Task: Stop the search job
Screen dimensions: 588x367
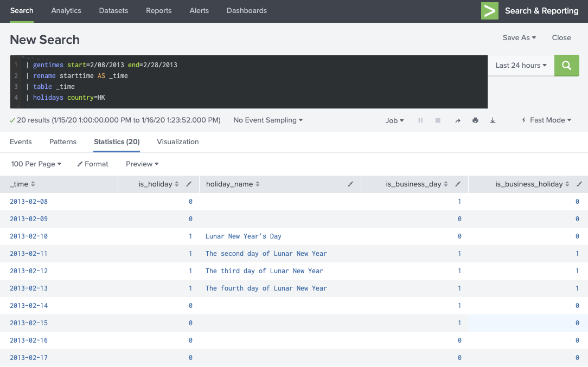Action: pyautogui.click(x=438, y=120)
